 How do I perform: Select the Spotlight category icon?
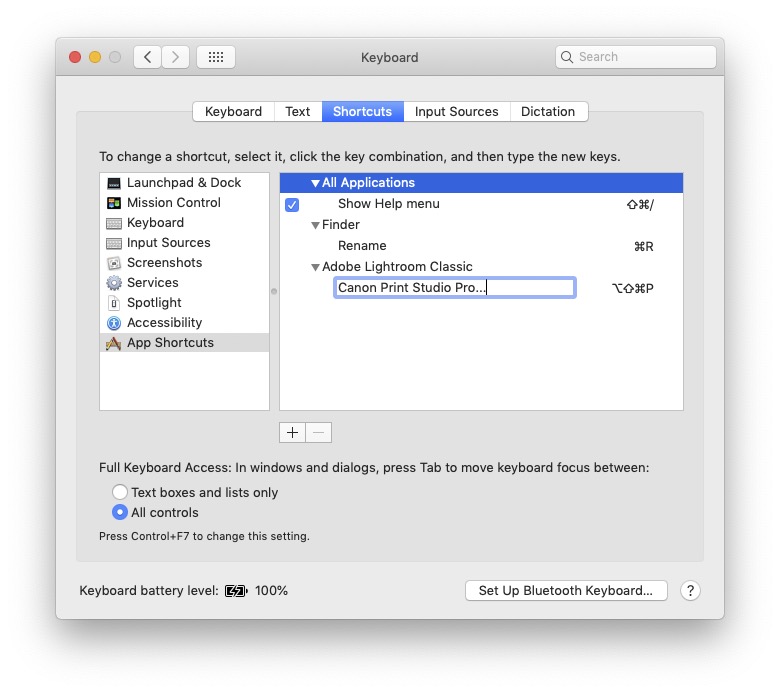[x=114, y=303]
